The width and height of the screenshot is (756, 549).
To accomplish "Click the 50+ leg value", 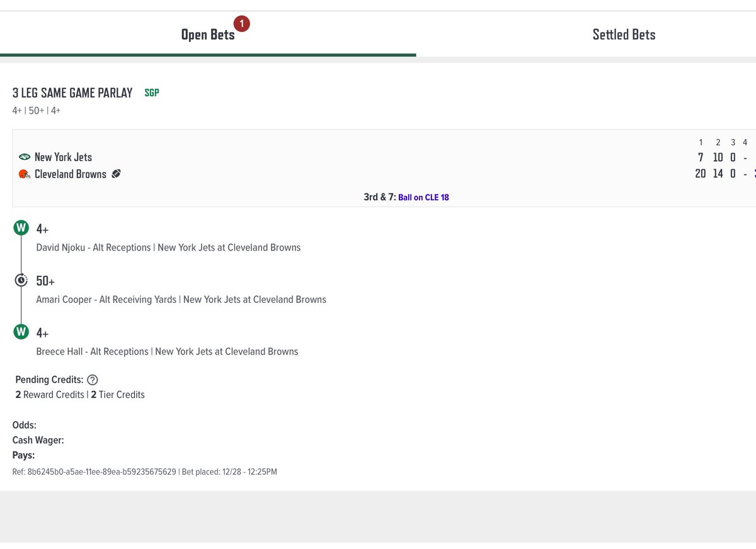I will click(x=46, y=281).
